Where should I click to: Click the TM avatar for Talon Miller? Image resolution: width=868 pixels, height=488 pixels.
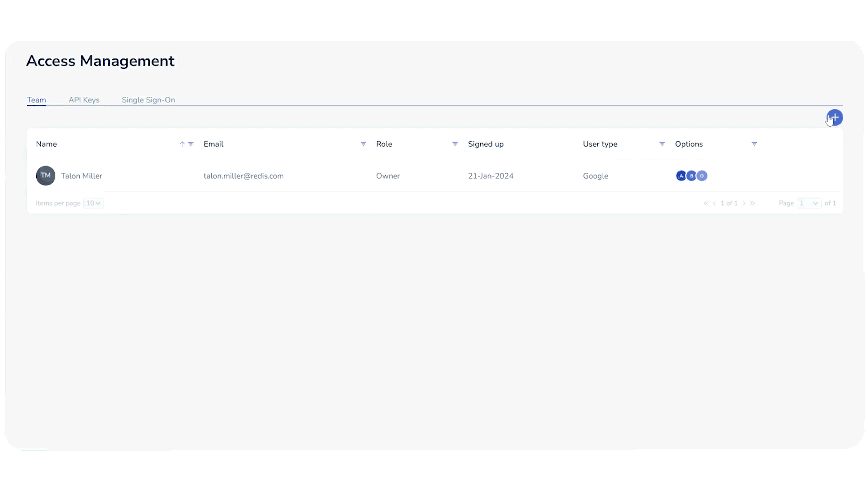click(x=45, y=176)
